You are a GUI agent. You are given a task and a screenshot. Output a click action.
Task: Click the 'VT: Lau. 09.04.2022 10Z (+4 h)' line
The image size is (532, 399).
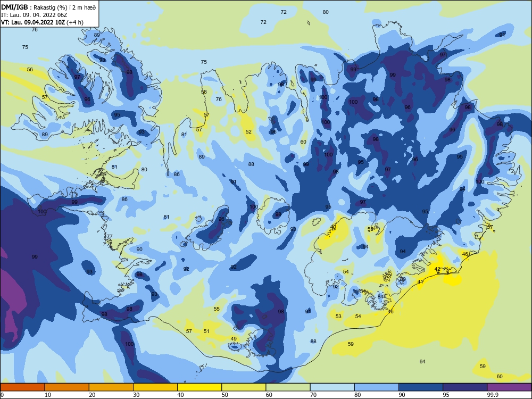coord(42,22)
